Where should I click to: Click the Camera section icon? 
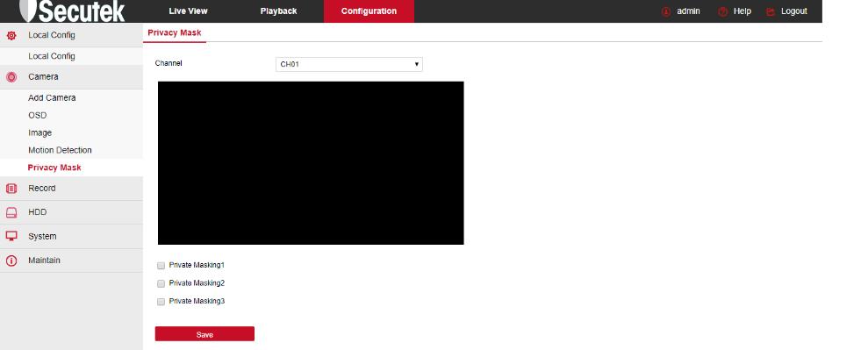coord(11,77)
